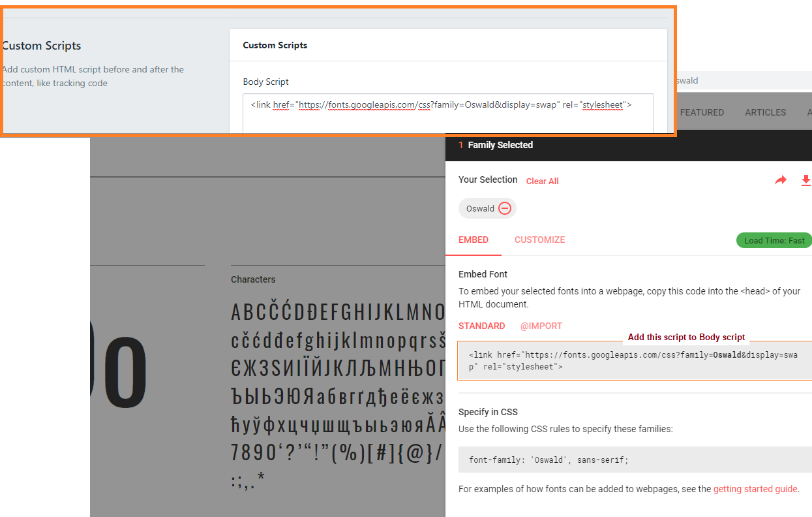Open the CUSTOMIZE tab
812x517 pixels.
[x=539, y=240]
